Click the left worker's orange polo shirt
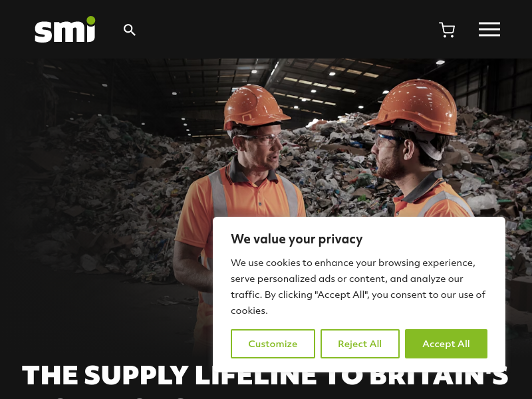Viewport: 532px width, 399px height. (x=237, y=203)
